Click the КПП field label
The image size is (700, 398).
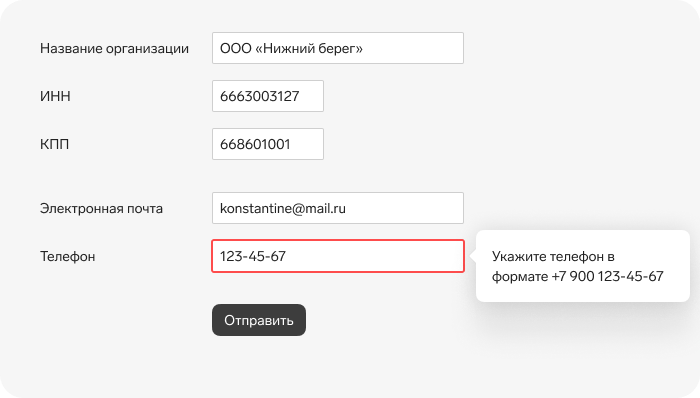54,144
